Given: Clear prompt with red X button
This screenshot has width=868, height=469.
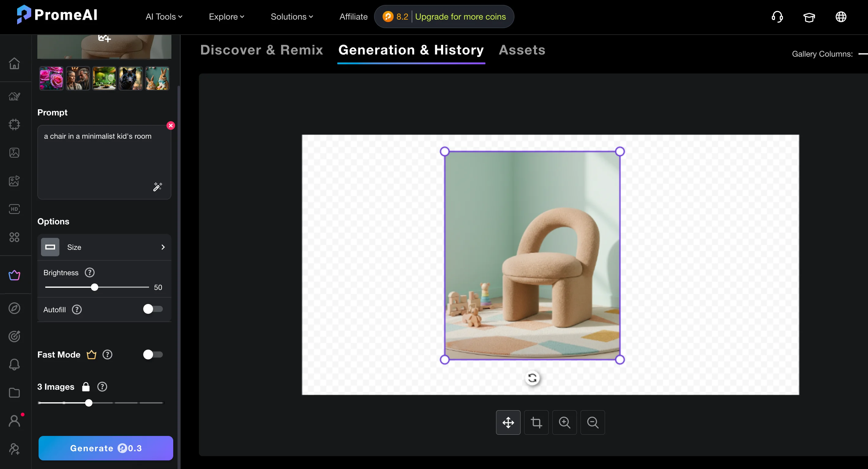Looking at the screenshot, I should (x=171, y=125).
